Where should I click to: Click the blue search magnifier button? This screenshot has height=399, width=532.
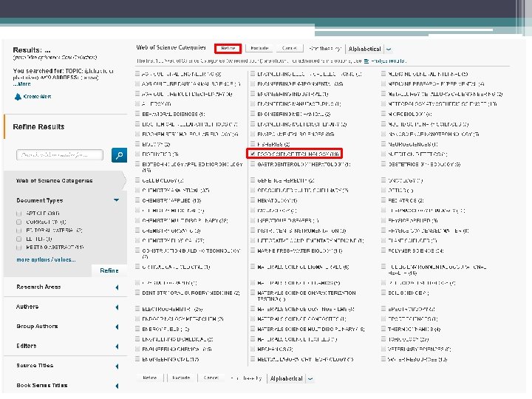119,155
